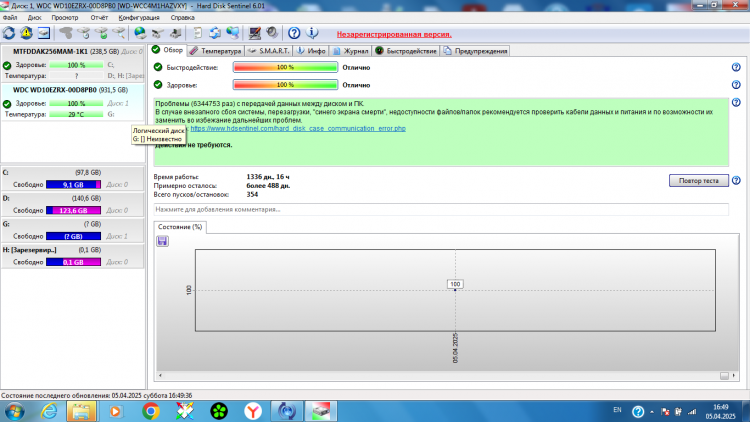Click help icon next to Повтор теста
750x422 pixels.
[736, 180]
